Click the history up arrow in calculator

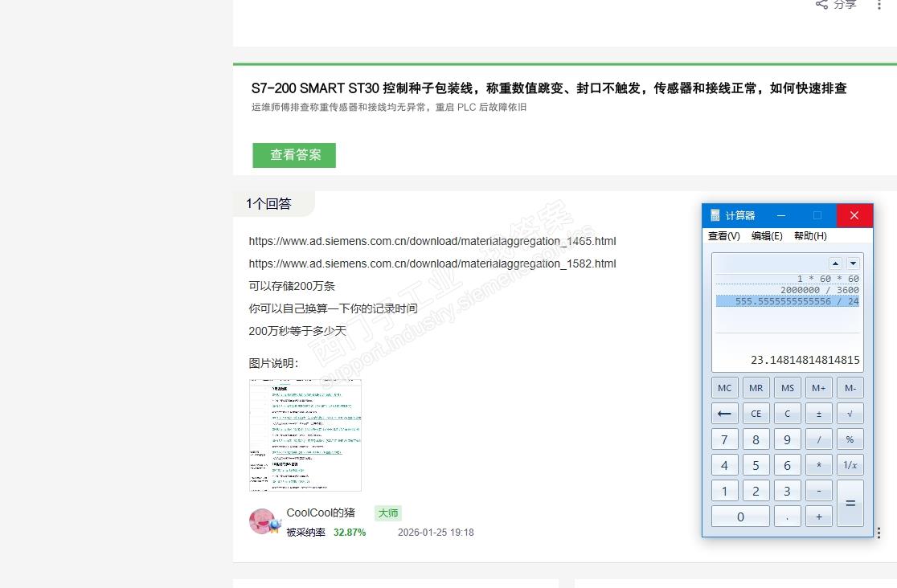(835, 263)
